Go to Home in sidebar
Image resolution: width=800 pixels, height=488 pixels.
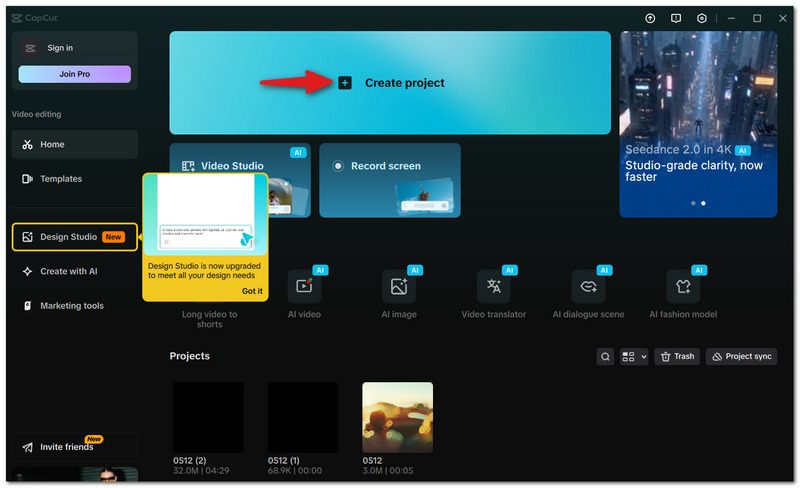coord(74,144)
